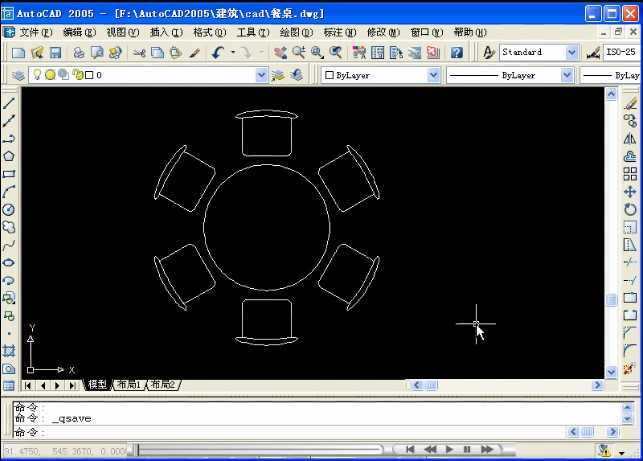Click the Pan Realtime icon
643x461 pixels.
point(280,52)
